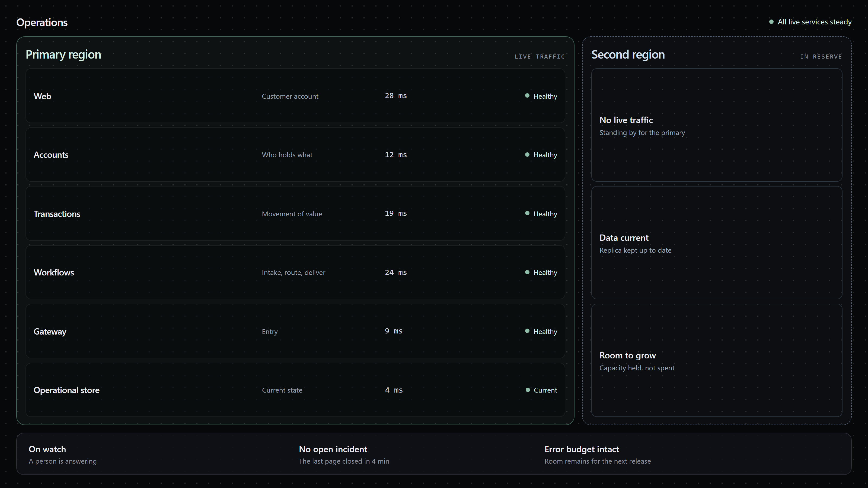The height and width of the screenshot is (488, 868).
Task: Open the Room to grow card
Action: tap(717, 360)
